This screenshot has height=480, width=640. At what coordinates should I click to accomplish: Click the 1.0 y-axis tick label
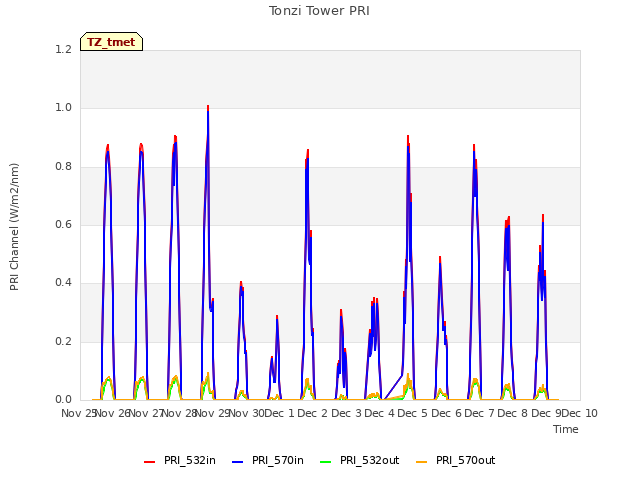tap(63, 108)
